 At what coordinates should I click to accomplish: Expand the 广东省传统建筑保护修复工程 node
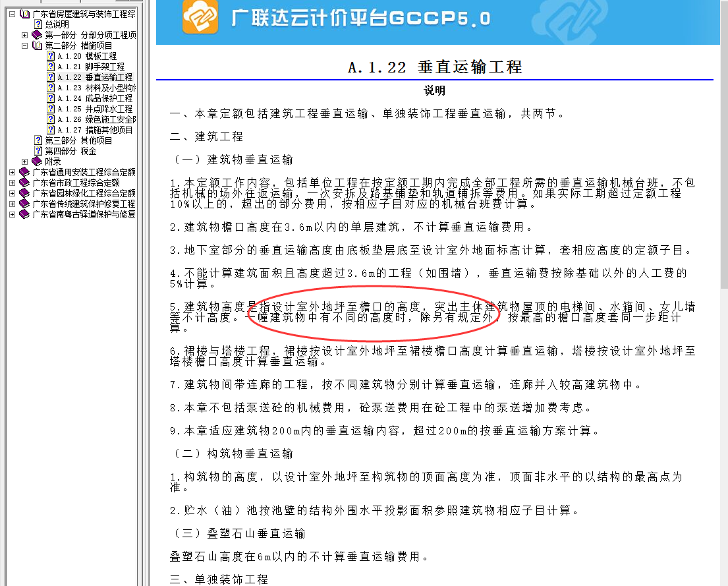coord(13,204)
